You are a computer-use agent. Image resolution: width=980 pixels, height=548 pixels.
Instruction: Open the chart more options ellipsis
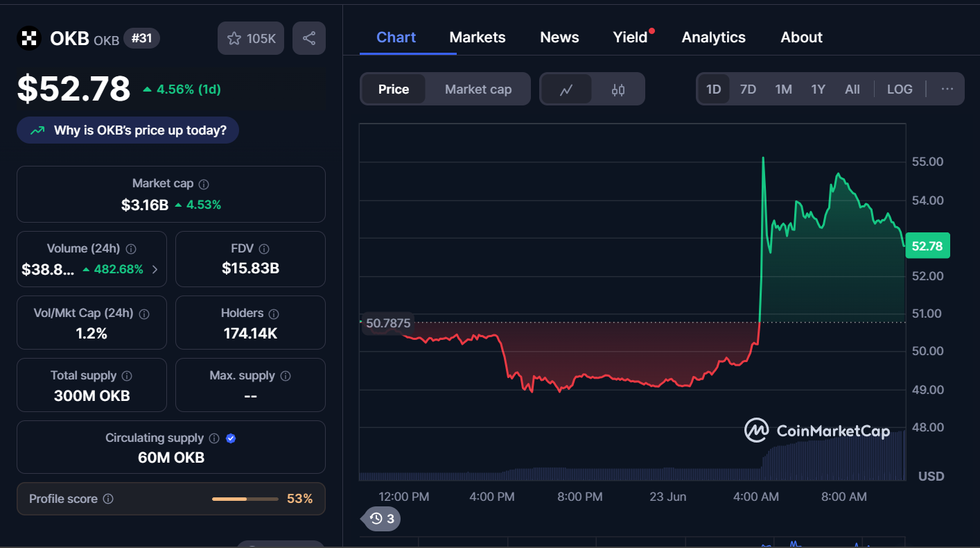pyautogui.click(x=947, y=89)
